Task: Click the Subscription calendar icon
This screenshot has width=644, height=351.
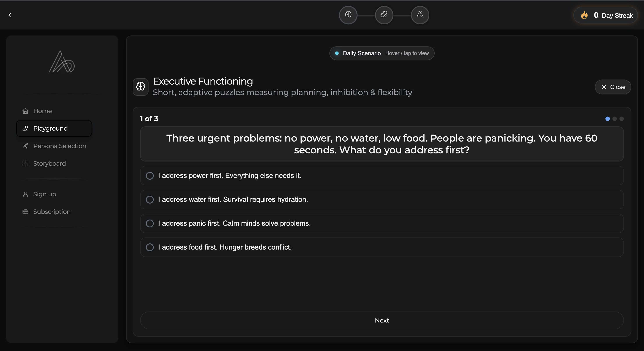Action: coord(26,211)
